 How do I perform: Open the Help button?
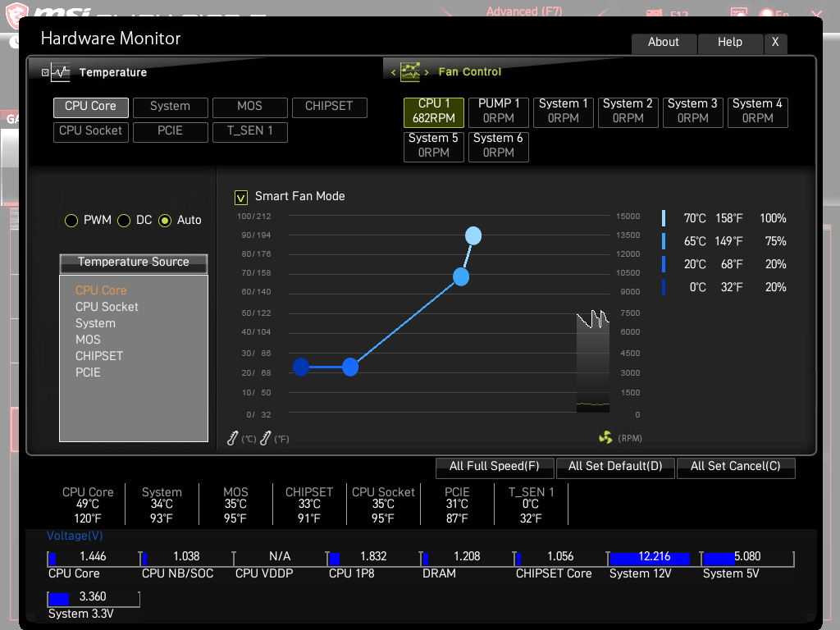click(730, 43)
